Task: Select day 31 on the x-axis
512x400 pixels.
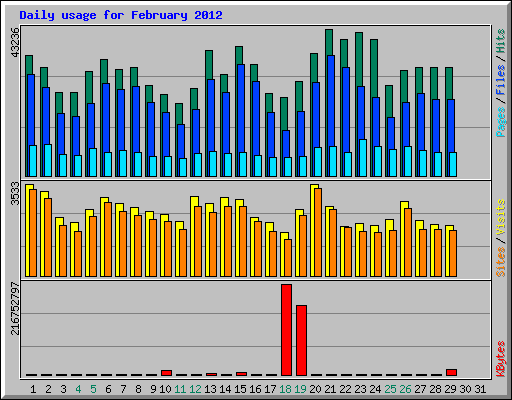Action: tap(480, 389)
